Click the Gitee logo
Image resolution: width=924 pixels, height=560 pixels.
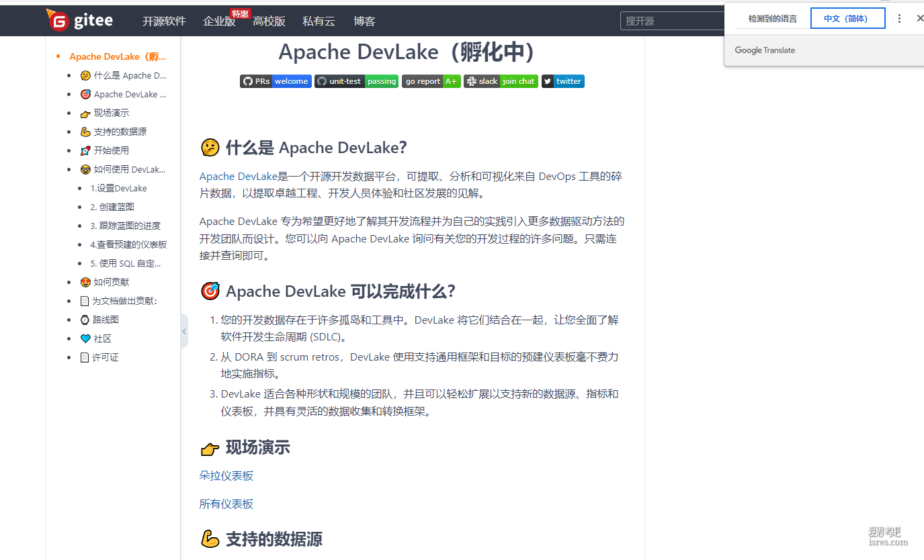pyautogui.click(x=79, y=20)
